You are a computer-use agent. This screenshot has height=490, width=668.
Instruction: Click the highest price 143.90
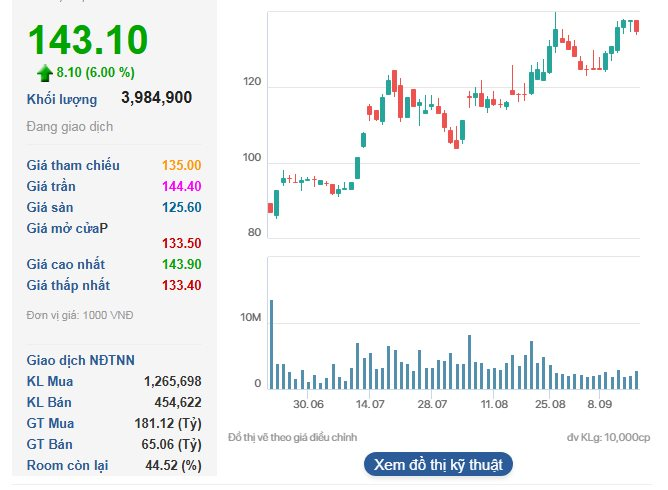[181, 264]
